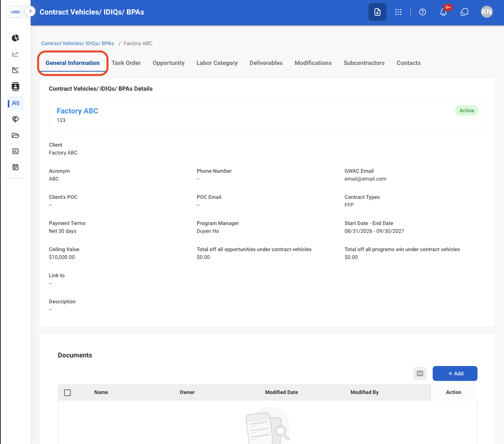Open the handshake sidebar icon

[15, 119]
